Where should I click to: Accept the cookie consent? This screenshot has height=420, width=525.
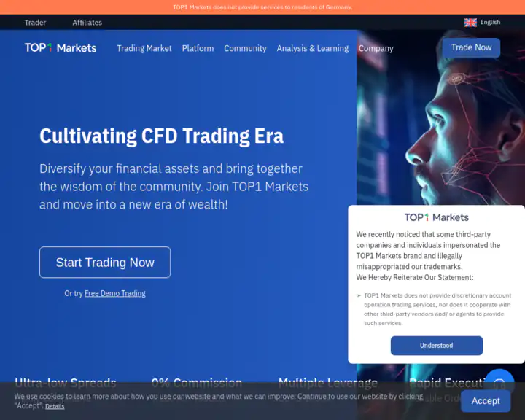(x=485, y=400)
